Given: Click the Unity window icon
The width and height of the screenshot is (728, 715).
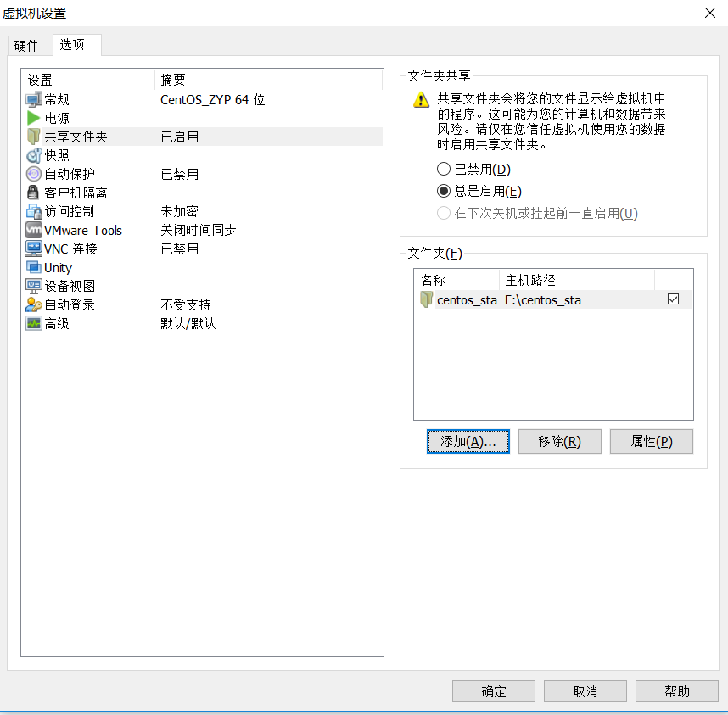Looking at the screenshot, I should coord(33,267).
